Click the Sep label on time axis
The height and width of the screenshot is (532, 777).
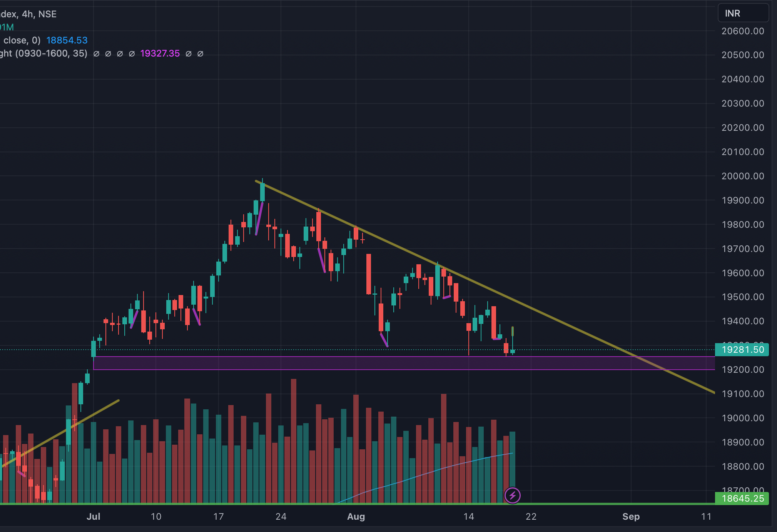(x=631, y=517)
